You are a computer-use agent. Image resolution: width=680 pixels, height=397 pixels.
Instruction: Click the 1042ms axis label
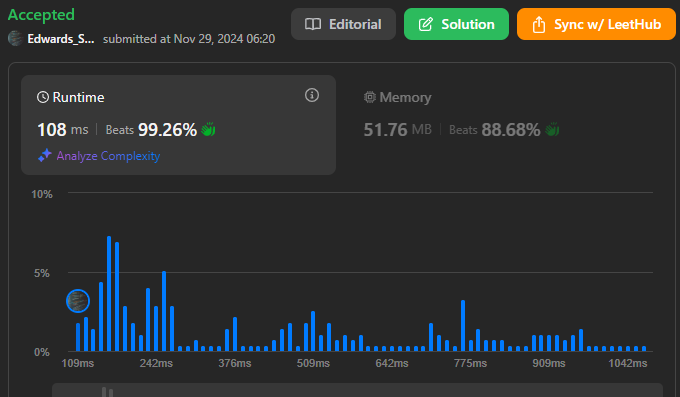click(x=628, y=363)
